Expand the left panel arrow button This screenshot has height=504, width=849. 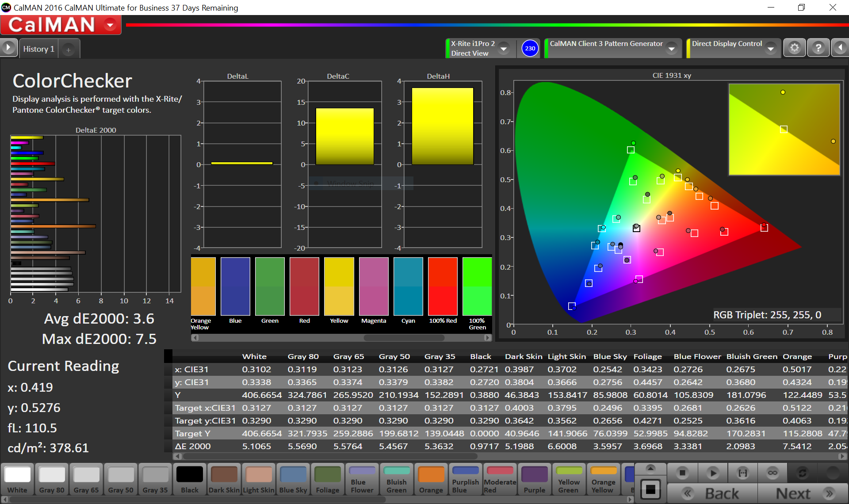8,48
